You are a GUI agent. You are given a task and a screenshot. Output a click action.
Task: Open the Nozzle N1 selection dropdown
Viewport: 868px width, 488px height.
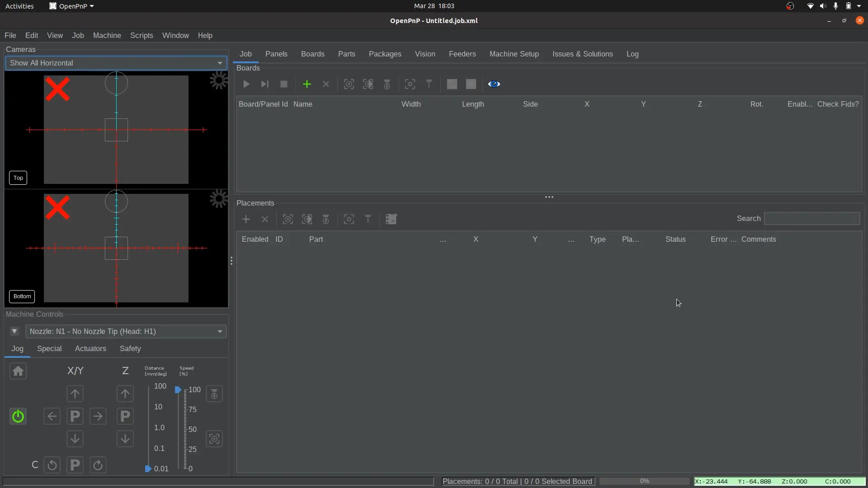point(126,331)
